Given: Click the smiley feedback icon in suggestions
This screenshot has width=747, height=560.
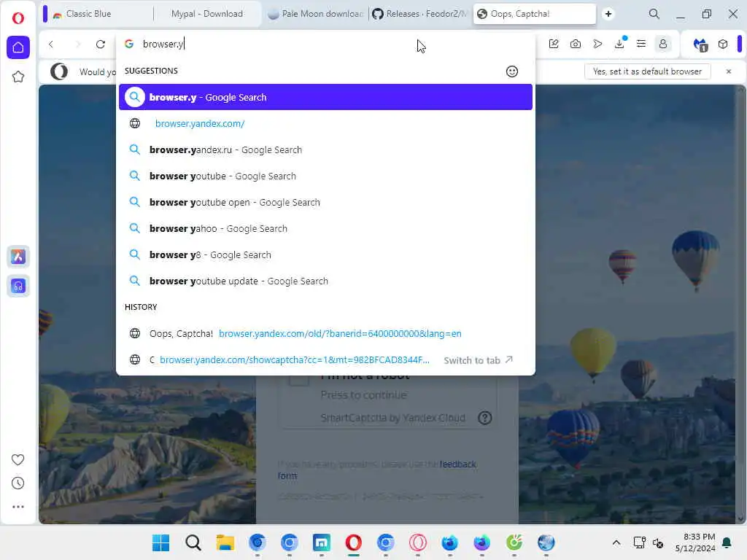Looking at the screenshot, I should click(511, 71).
